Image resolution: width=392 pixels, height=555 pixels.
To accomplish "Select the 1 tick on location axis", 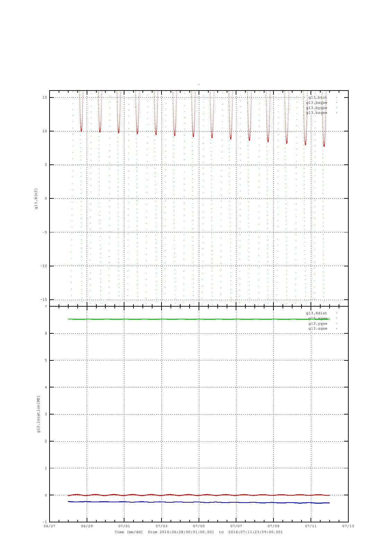I will pyautogui.click(x=46, y=468).
